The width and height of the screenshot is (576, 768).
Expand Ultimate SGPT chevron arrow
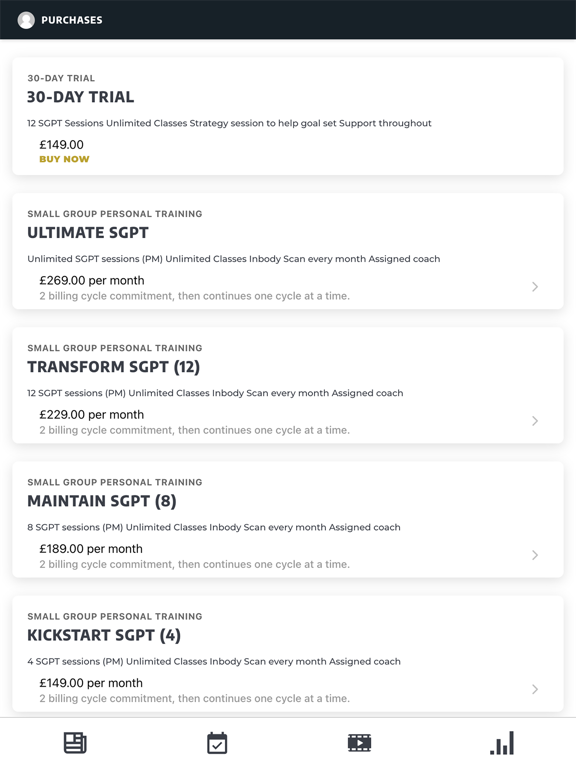[535, 287]
